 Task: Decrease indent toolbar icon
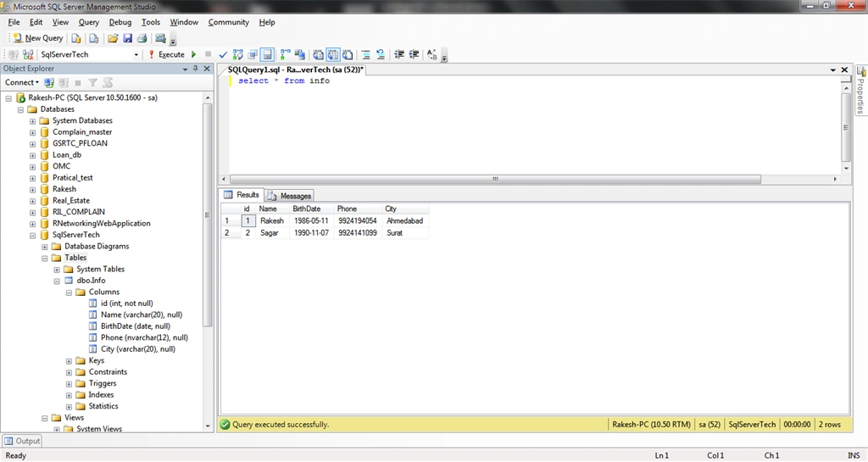click(x=399, y=54)
